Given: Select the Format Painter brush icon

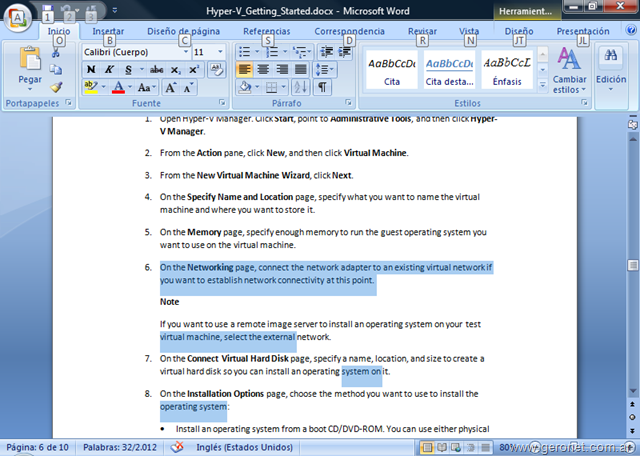Looking at the screenshot, I should coord(56,87).
